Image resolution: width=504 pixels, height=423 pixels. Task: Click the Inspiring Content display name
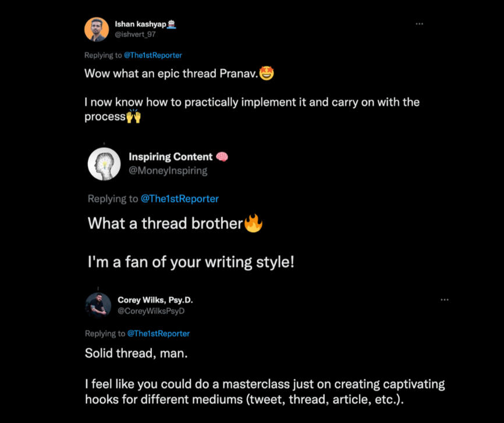(171, 157)
